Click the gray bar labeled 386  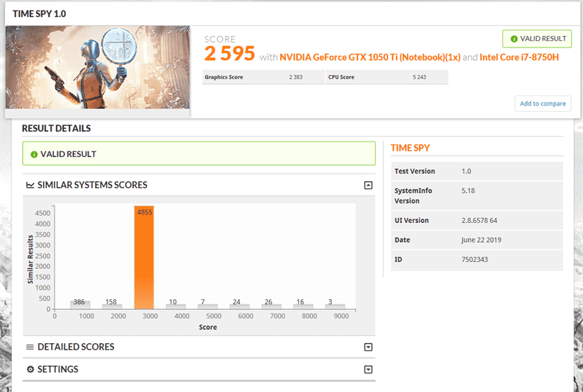click(x=80, y=305)
